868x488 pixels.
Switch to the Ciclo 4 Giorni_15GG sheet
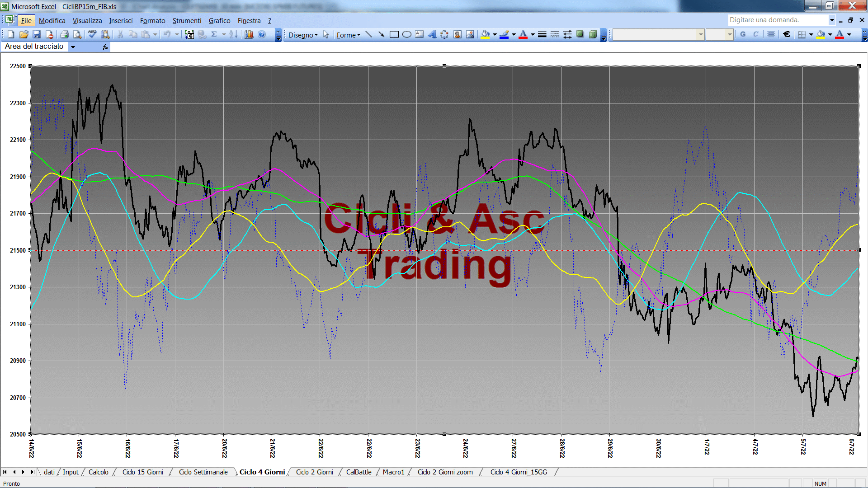[519, 472]
